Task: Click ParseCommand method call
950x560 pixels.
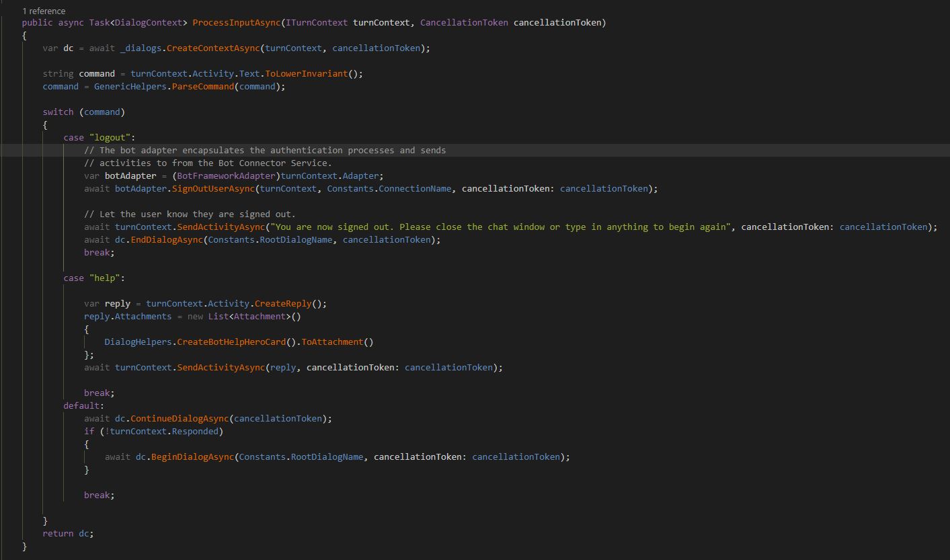Action: pyautogui.click(x=203, y=86)
